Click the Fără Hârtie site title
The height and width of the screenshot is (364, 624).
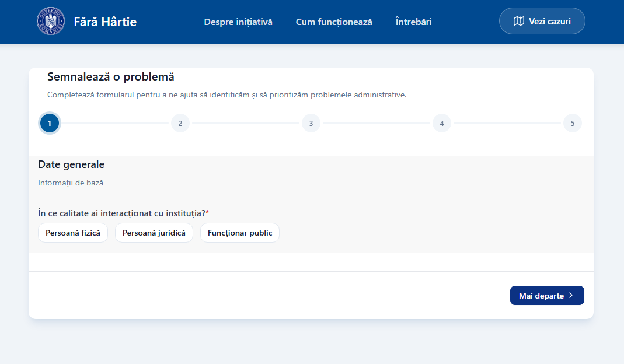coord(105,21)
